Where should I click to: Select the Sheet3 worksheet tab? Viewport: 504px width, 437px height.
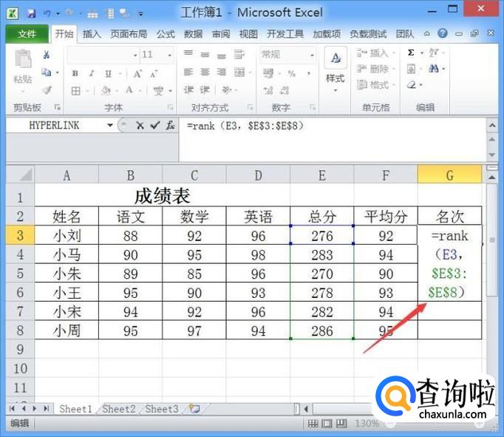click(x=162, y=409)
